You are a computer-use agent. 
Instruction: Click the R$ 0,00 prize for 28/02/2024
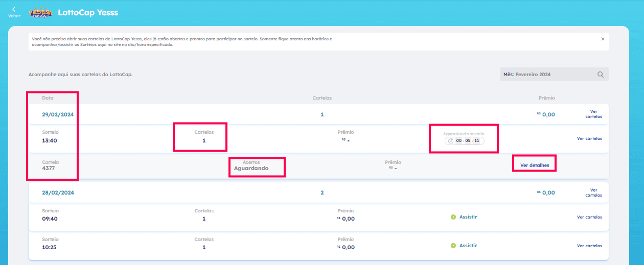[x=546, y=192]
